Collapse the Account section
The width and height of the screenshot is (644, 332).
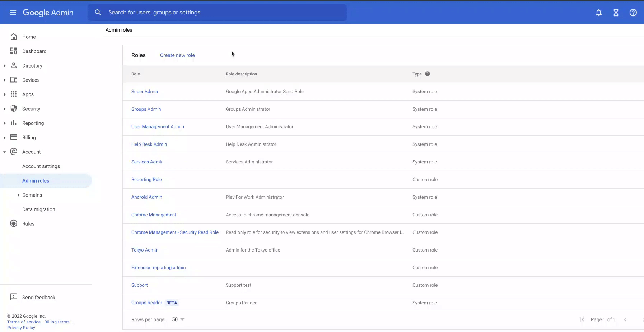5,152
